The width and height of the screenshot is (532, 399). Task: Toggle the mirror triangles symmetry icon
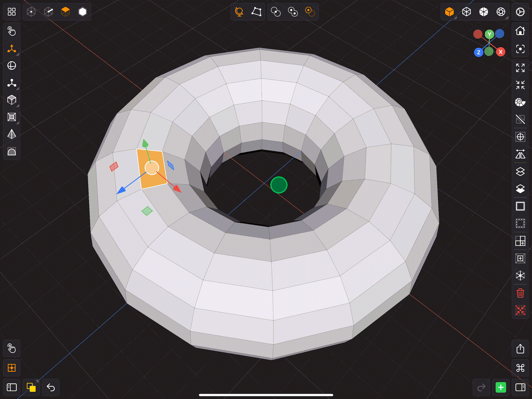(x=520, y=154)
